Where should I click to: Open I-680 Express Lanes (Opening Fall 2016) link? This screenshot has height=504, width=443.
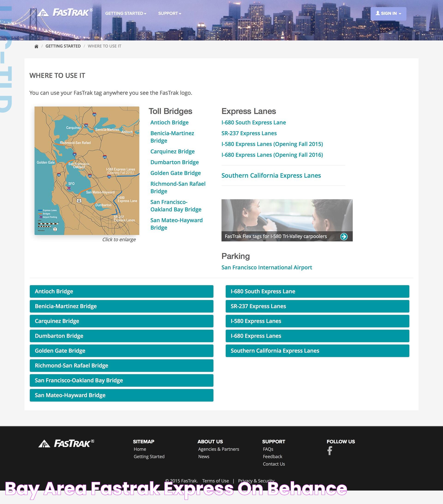(272, 155)
